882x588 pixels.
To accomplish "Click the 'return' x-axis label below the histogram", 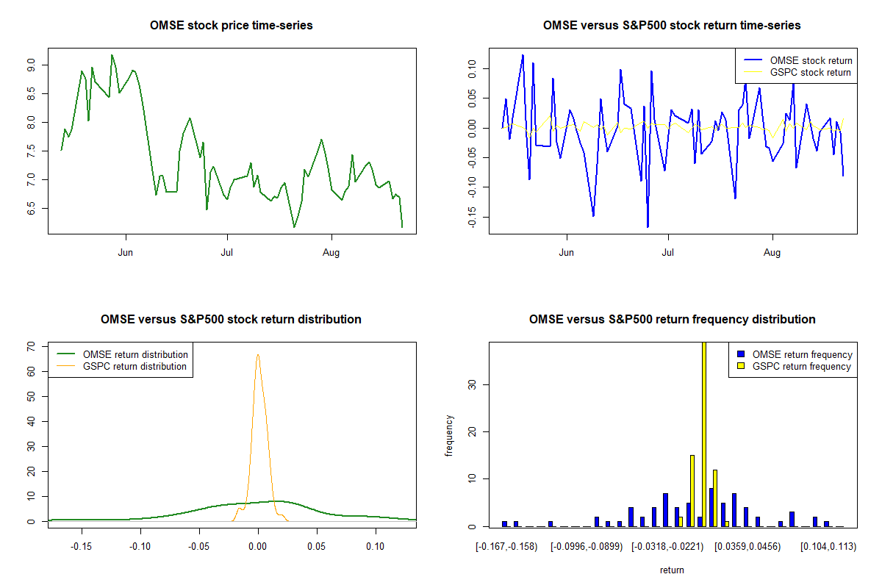I will tap(672, 570).
